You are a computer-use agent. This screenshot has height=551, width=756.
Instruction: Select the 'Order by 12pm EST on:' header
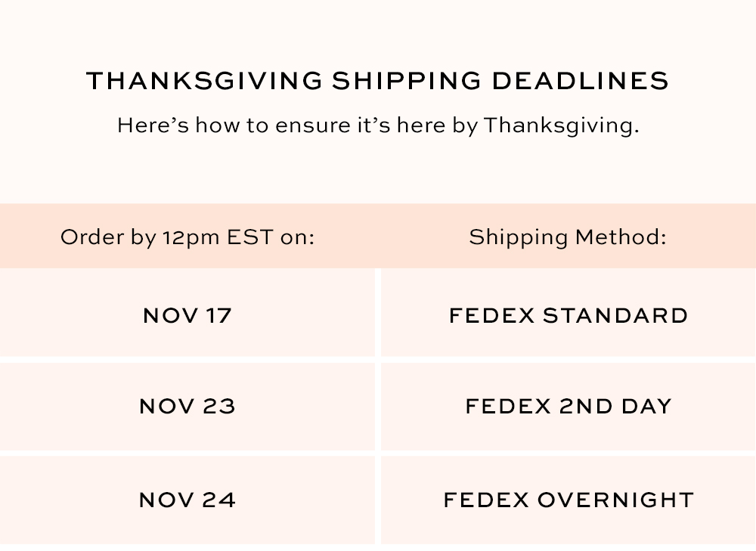click(187, 237)
